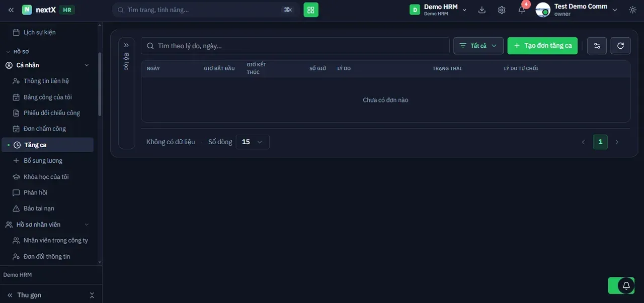Click the floating bell button at the bottom right
The width and height of the screenshot is (644, 303).
tap(626, 285)
